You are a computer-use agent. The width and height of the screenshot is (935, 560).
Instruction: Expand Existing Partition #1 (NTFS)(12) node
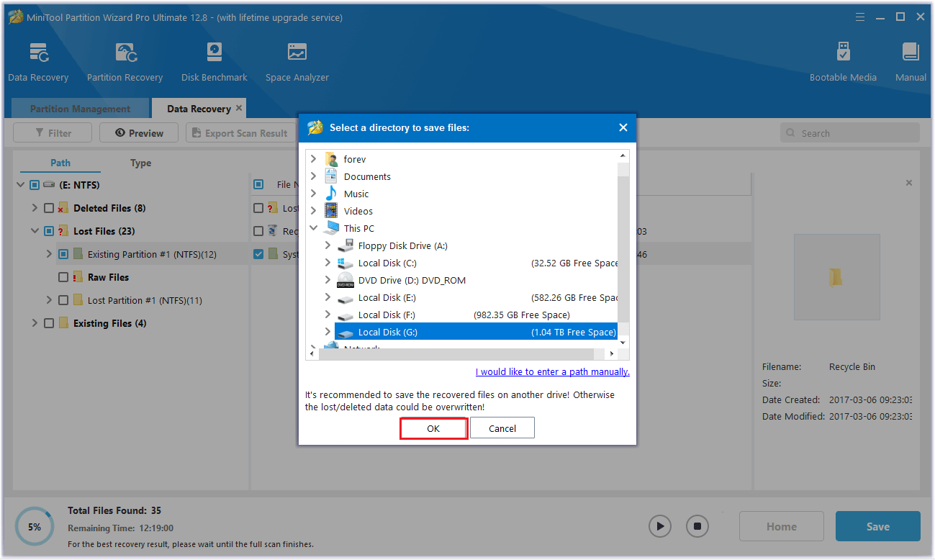49,254
